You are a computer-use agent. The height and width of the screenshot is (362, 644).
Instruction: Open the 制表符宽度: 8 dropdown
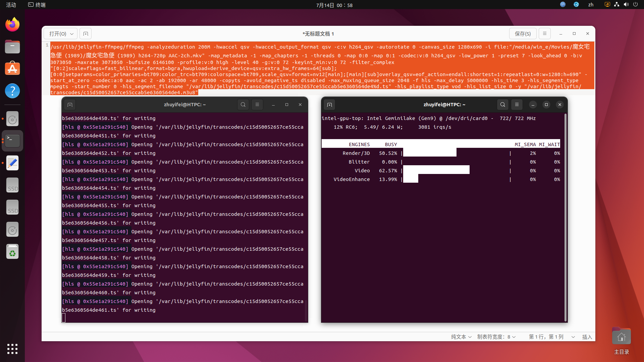(x=496, y=337)
